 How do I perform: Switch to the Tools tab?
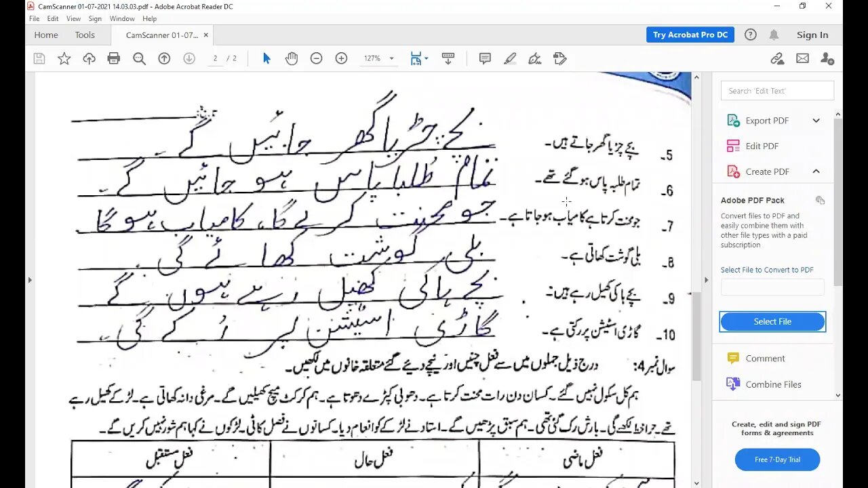[85, 35]
